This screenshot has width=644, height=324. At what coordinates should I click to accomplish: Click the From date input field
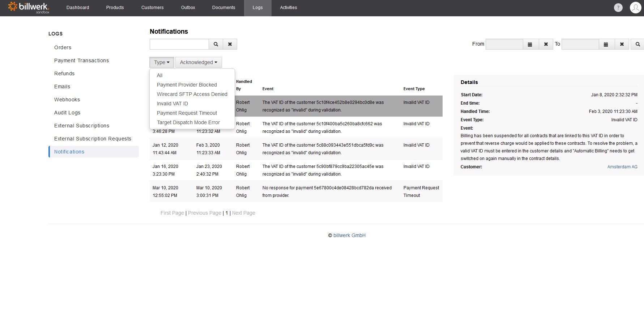coord(504,44)
